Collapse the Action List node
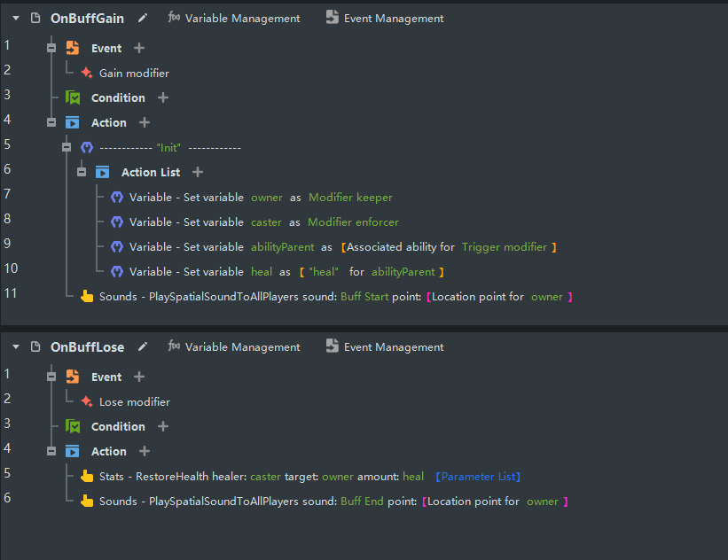This screenshot has width=728, height=560. (82, 172)
